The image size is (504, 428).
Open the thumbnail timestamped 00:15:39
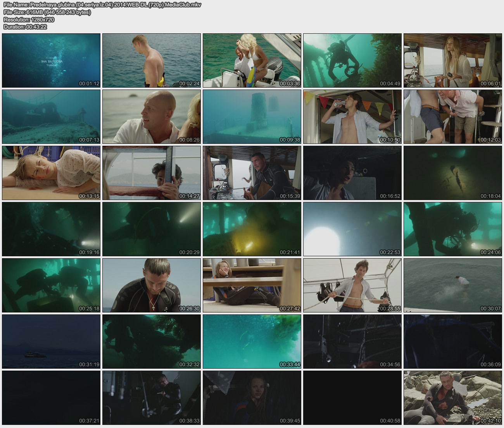click(x=252, y=173)
